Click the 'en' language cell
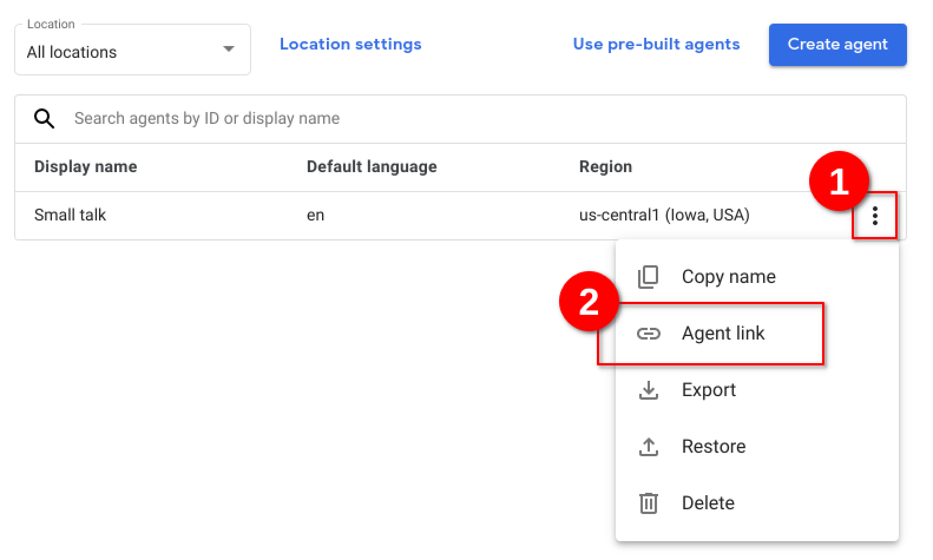Screen dimensions: 933x560 pos(316,215)
